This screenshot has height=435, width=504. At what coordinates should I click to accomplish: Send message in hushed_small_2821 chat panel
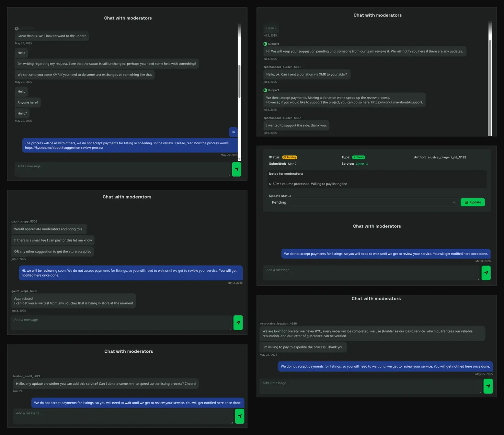240,416
